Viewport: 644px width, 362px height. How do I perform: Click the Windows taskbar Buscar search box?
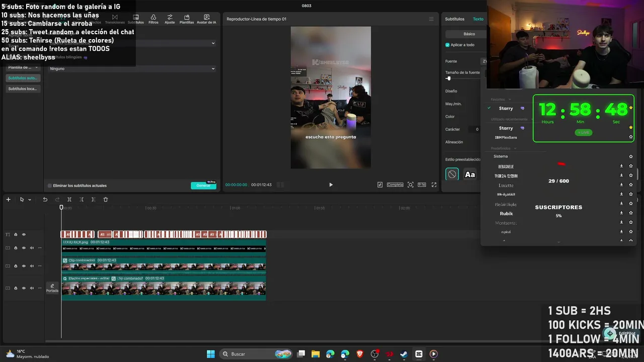(x=256, y=354)
